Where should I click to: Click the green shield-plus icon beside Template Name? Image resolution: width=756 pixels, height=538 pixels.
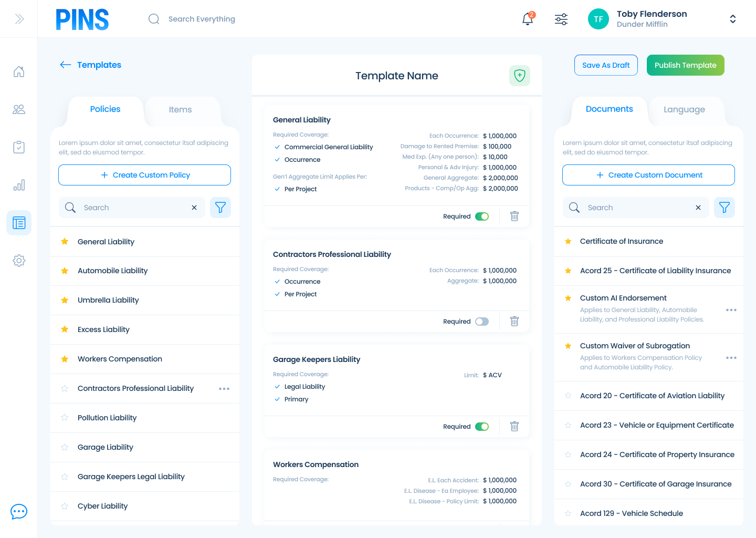tap(519, 76)
